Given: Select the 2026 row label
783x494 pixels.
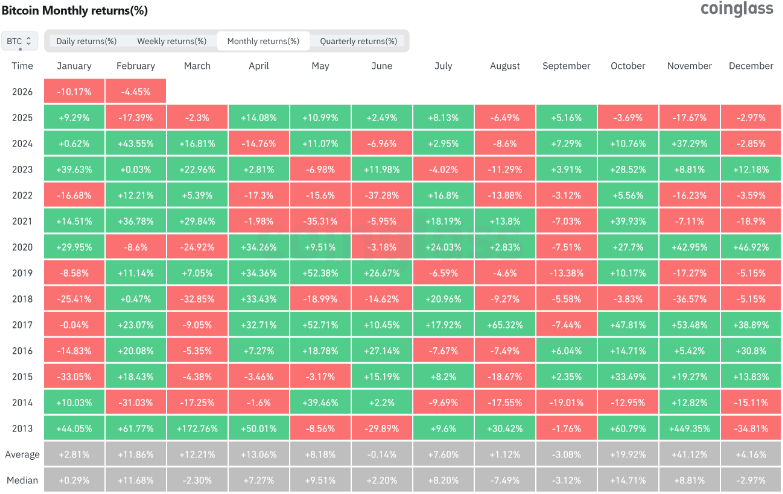Looking at the screenshot, I should pos(22,90).
